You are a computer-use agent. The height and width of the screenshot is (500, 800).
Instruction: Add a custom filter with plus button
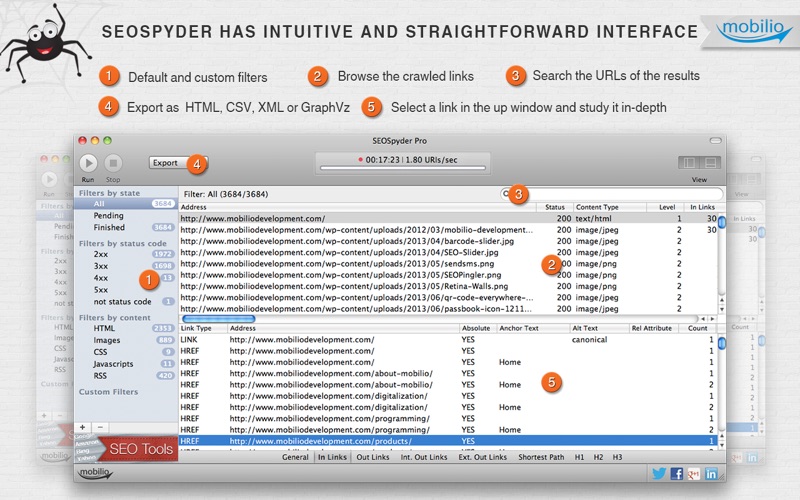(x=83, y=427)
